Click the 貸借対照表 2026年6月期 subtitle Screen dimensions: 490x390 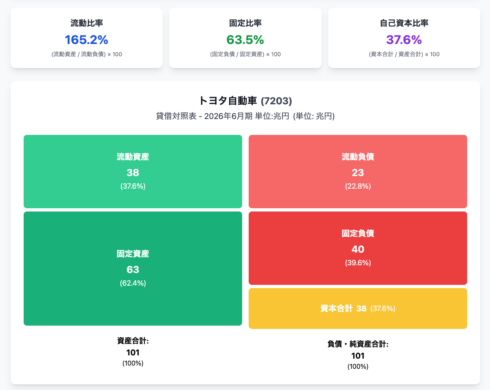click(245, 116)
